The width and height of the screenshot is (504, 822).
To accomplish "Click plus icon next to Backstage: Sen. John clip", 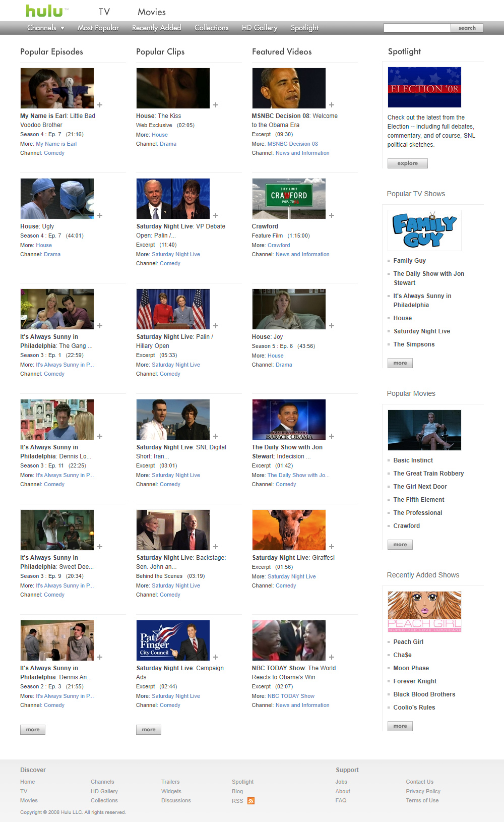I will tap(216, 547).
